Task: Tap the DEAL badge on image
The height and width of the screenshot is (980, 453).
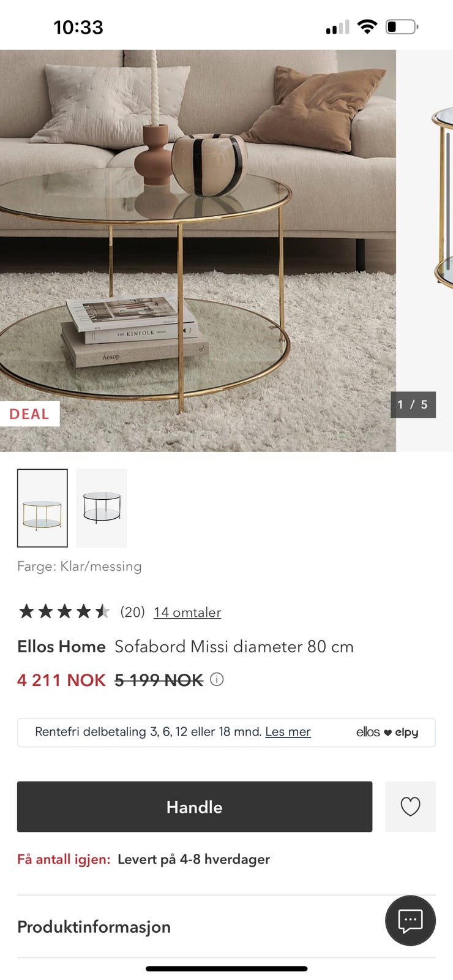Action: point(29,414)
